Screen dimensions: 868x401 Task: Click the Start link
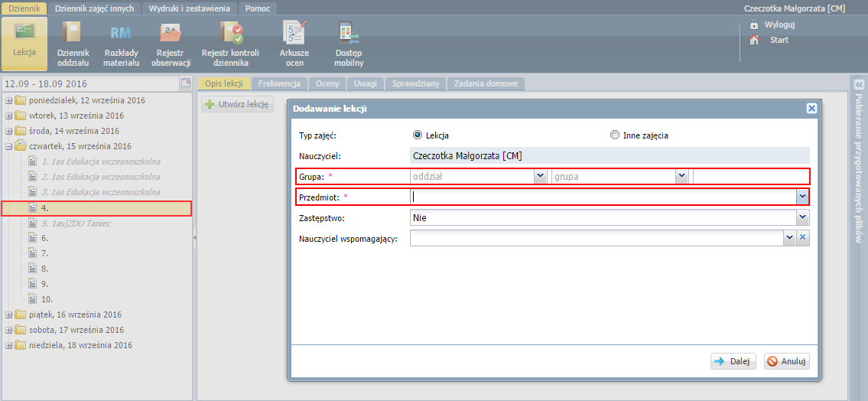click(779, 40)
